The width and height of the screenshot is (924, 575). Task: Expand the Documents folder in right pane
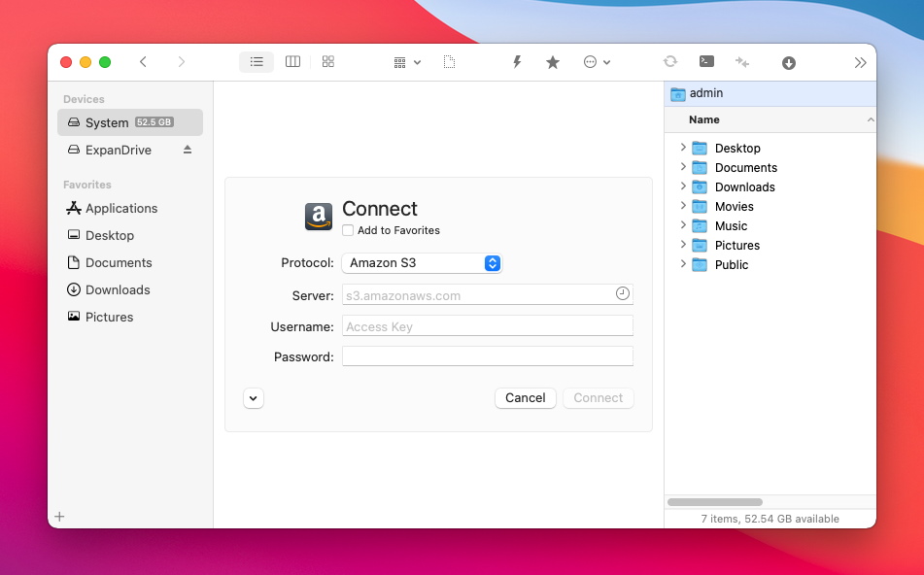click(x=683, y=167)
